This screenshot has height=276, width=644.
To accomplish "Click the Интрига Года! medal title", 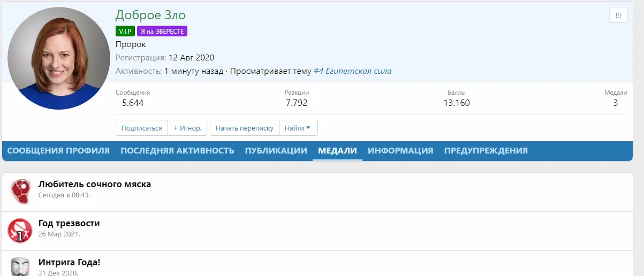I will pyautogui.click(x=70, y=262).
